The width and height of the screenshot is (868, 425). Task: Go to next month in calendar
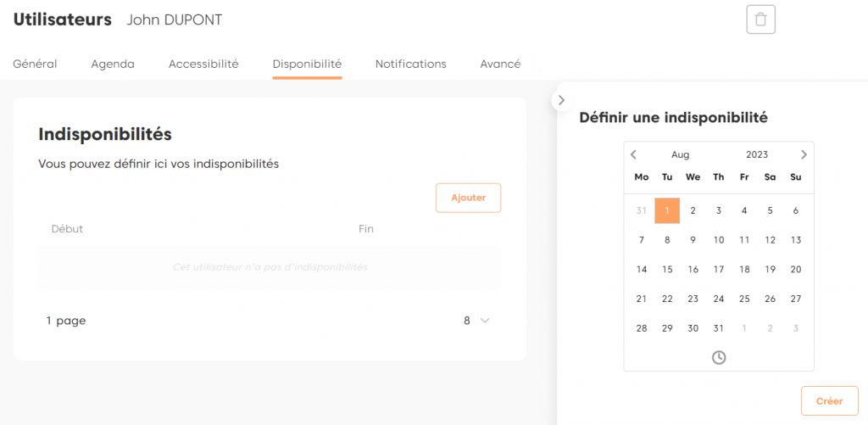[804, 154]
